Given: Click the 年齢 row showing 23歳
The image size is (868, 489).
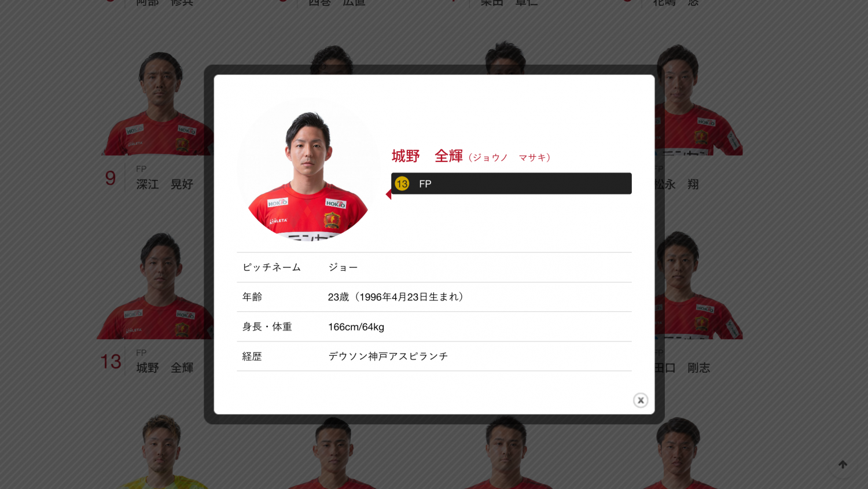Looking at the screenshot, I should pos(434,297).
